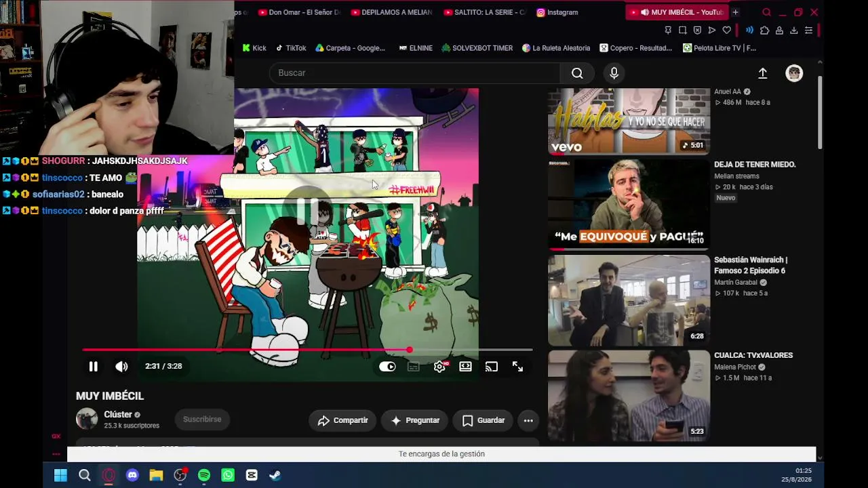Viewport: 868px width, 488px height.
Task: Open File Explorer from the taskbar
Action: (156, 475)
